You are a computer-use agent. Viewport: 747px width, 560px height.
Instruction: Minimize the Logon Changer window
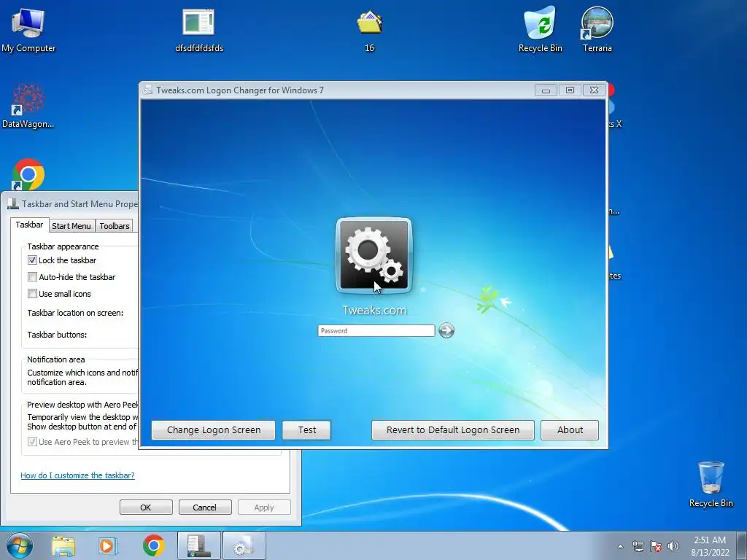pos(546,90)
